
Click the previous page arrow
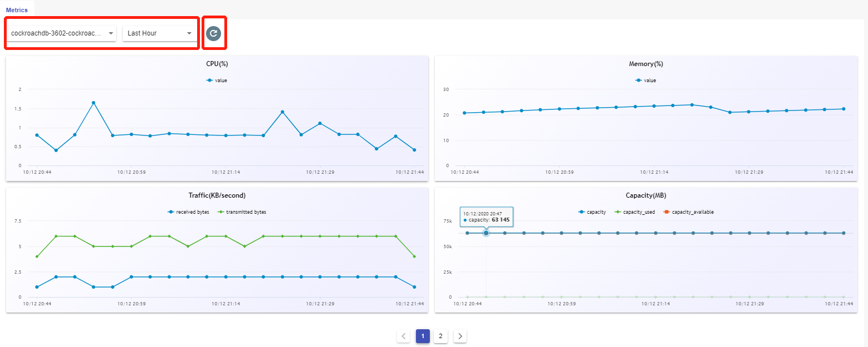click(403, 336)
